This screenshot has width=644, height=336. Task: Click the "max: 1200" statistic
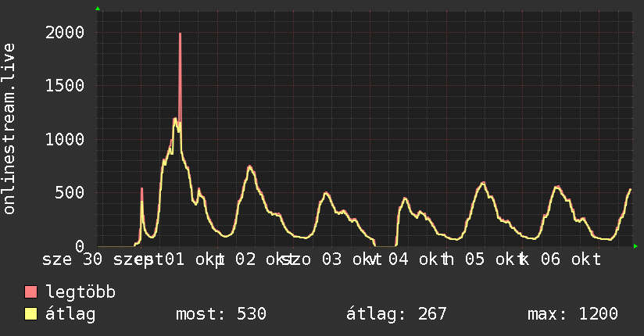[x=573, y=314]
